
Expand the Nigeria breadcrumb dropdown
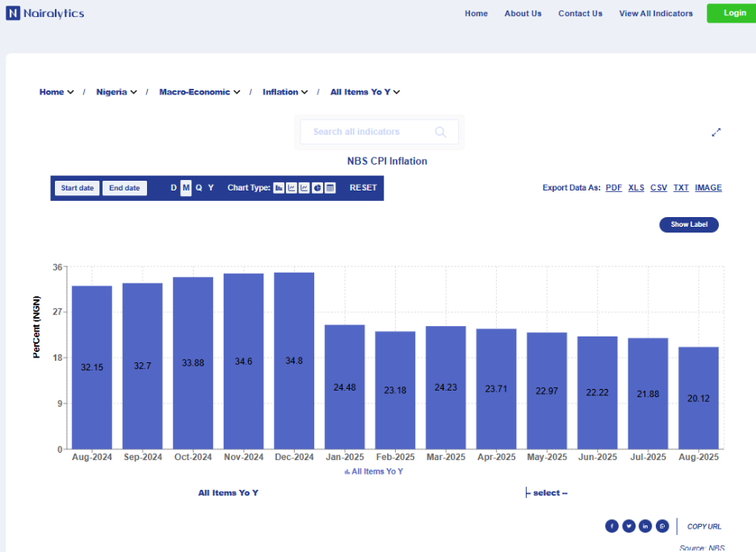tap(116, 92)
